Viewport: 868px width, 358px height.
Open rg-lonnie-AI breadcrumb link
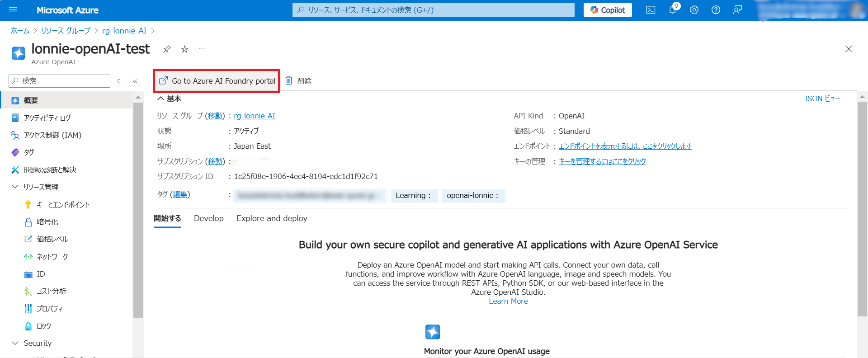124,31
